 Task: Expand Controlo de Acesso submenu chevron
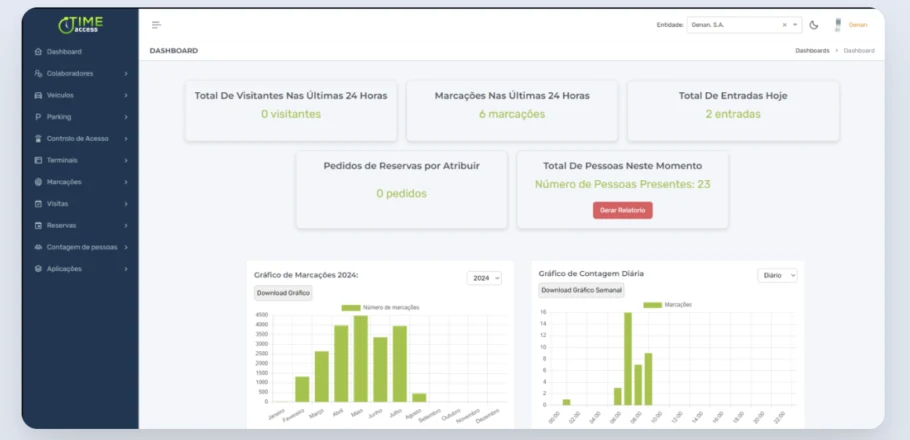[126, 139]
